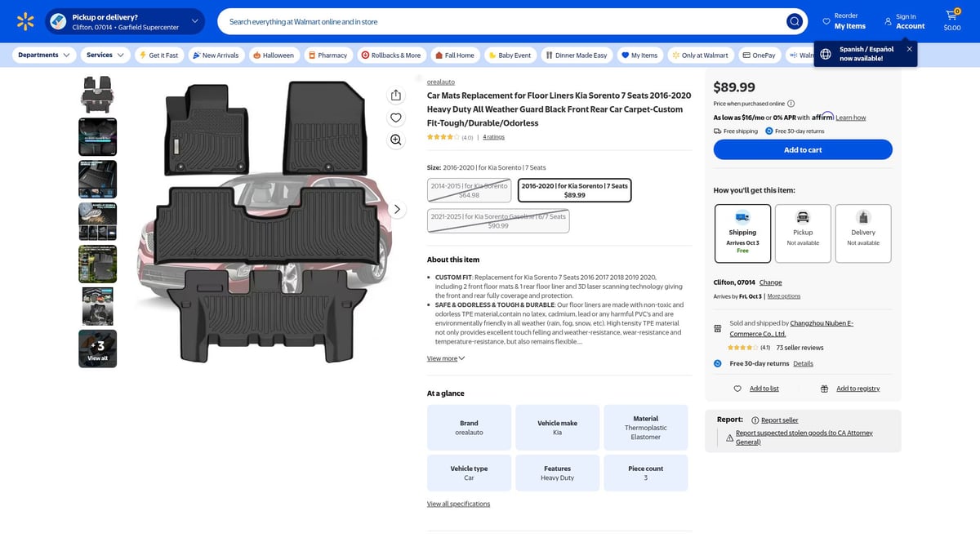This screenshot has height=551, width=980.
Task: Open the Departments dropdown
Action: coord(44,56)
